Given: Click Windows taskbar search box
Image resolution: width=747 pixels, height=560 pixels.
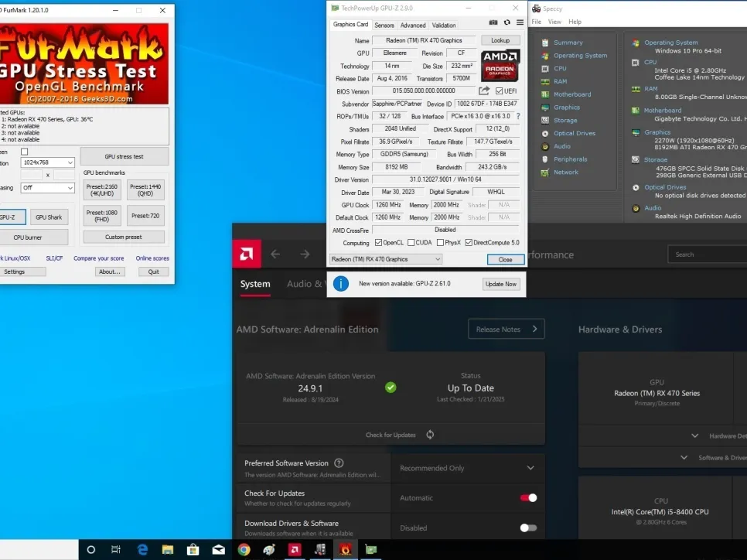Looking at the screenshot, I should pyautogui.click(x=39, y=549).
